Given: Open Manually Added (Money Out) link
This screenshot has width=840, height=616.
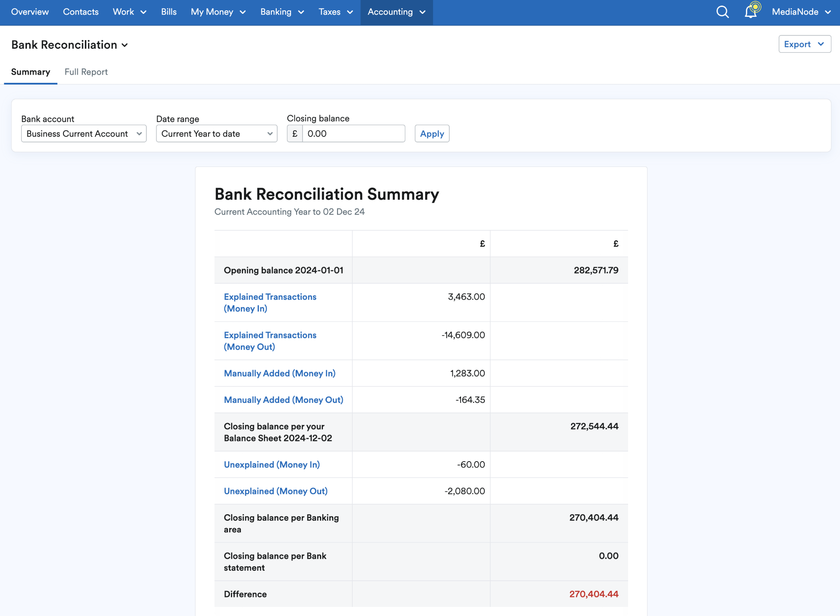Looking at the screenshot, I should [283, 400].
